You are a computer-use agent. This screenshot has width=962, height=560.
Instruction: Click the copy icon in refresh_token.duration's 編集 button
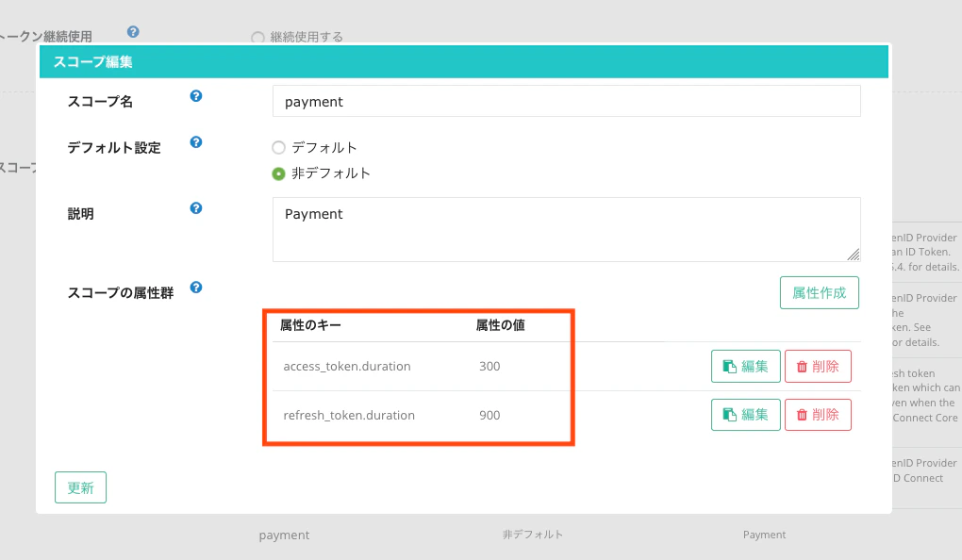pos(732,414)
